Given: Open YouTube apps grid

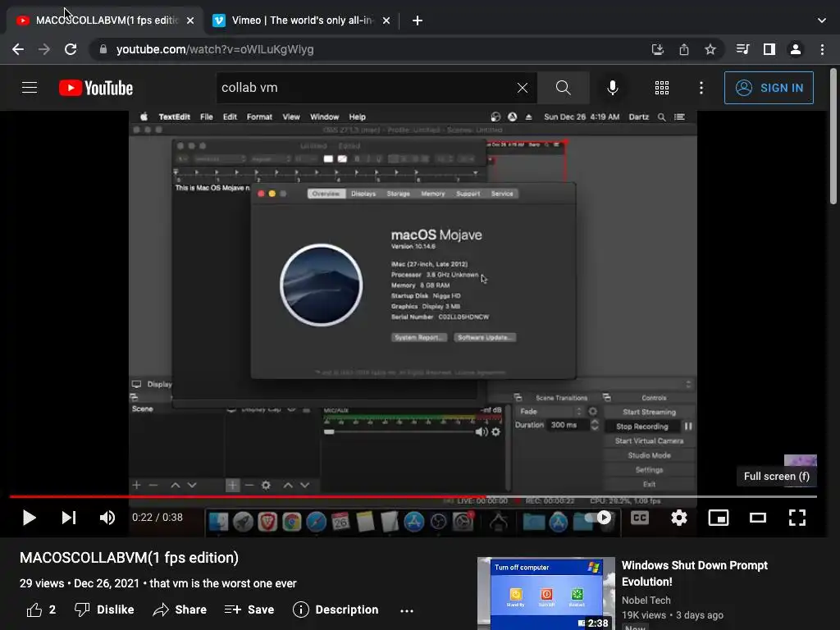Looking at the screenshot, I should click(x=662, y=88).
